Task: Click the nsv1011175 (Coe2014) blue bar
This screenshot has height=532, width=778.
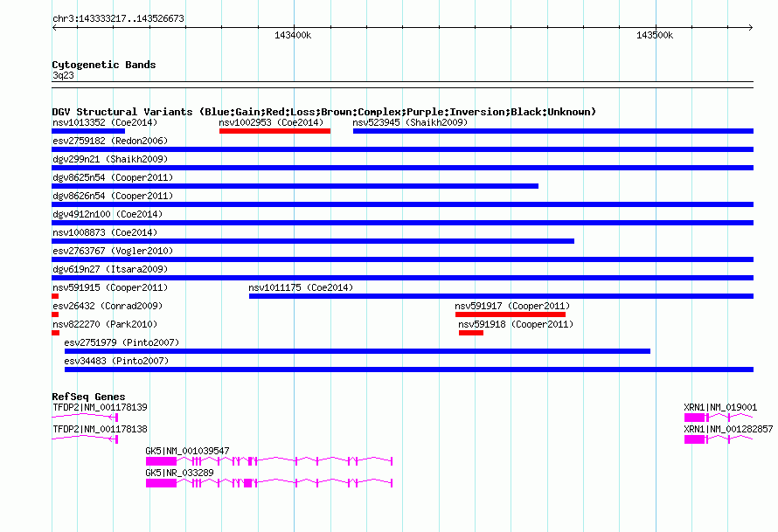Action: (501, 296)
